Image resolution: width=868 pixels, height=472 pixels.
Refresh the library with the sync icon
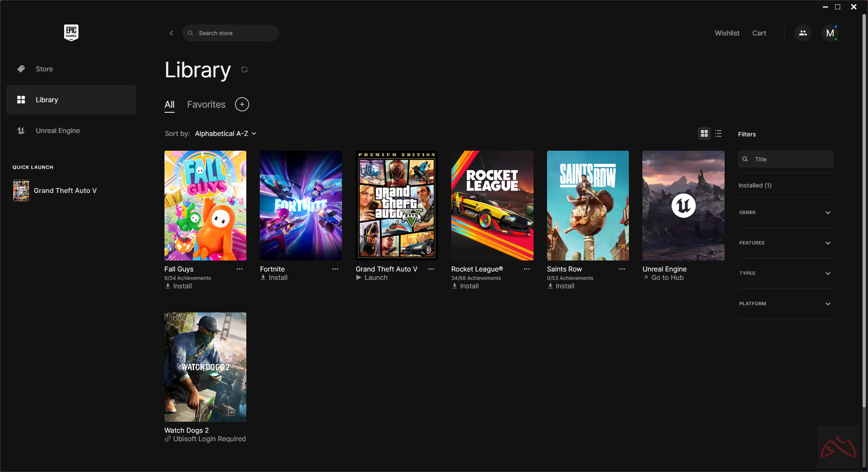244,70
